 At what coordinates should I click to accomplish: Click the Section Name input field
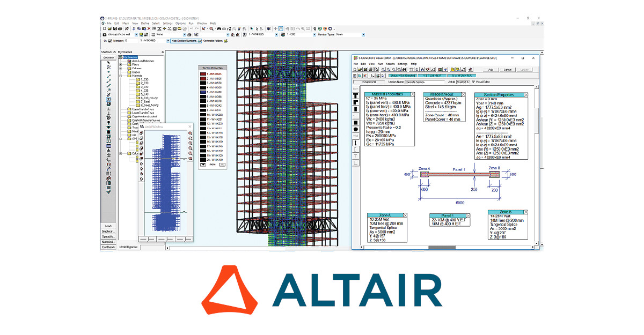(x=422, y=82)
